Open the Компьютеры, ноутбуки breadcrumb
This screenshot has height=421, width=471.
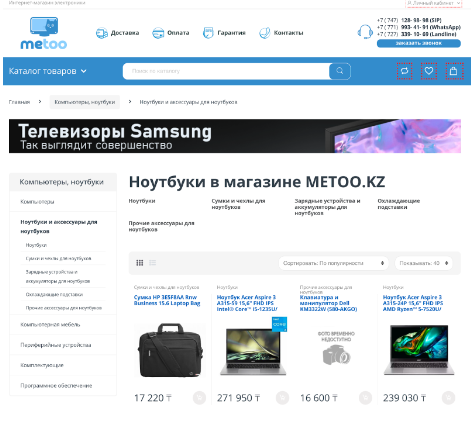(x=85, y=102)
